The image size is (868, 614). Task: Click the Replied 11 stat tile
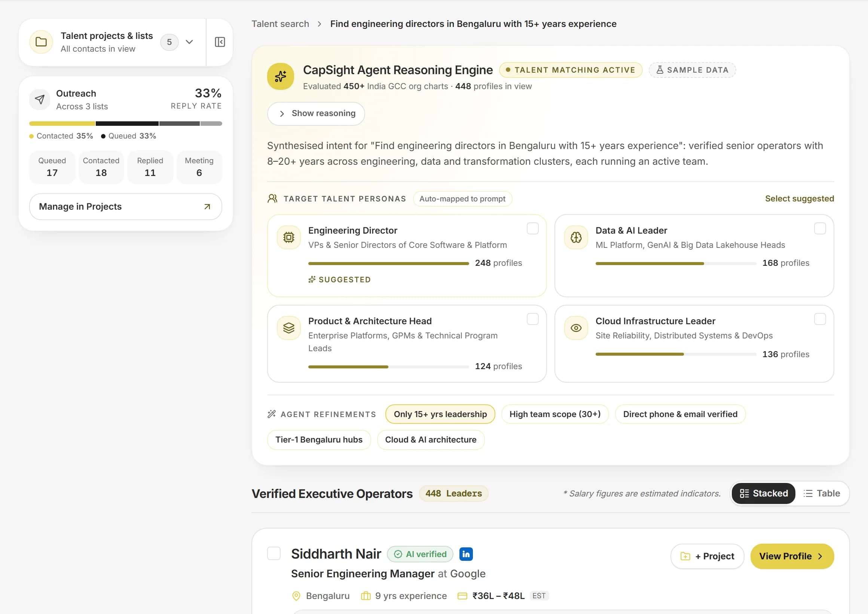tap(150, 167)
